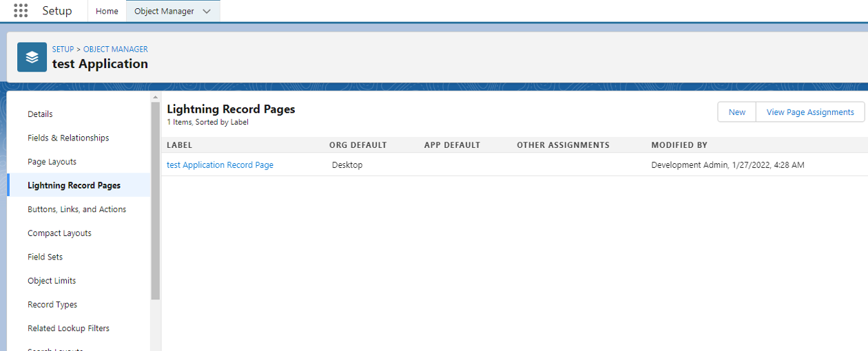The height and width of the screenshot is (351, 868).
Task: Follow the OBJECT MANAGER breadcrumb link
Action: pos(116,50)
